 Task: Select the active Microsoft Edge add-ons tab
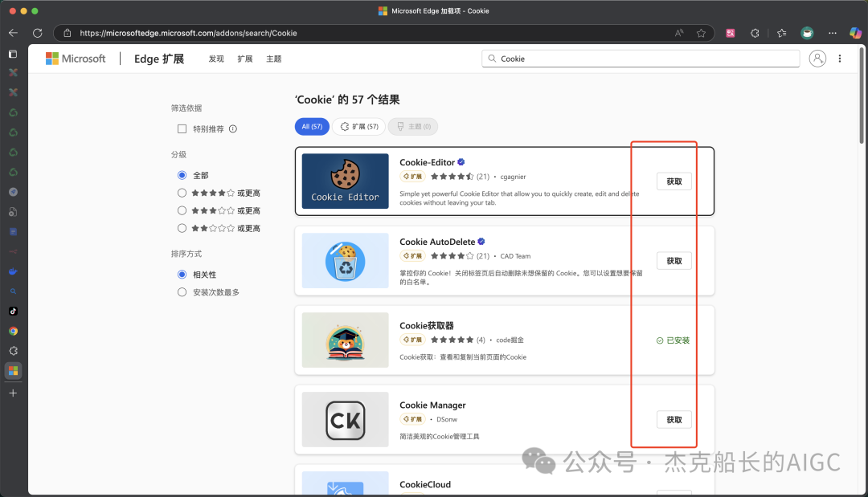pyautogui.click(x=14, y=370)
